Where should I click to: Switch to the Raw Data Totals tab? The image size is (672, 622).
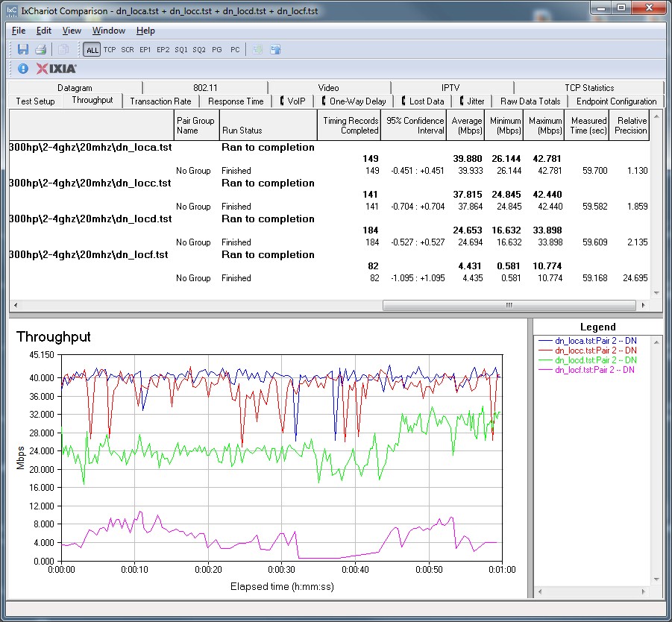tap(530, 101)
